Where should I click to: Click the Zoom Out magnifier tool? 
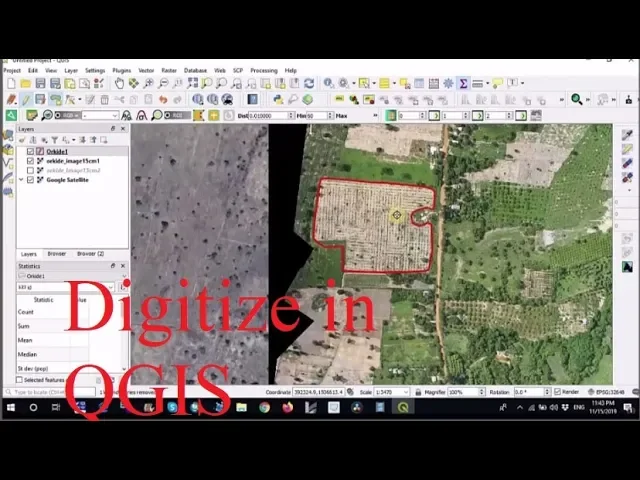163,84
